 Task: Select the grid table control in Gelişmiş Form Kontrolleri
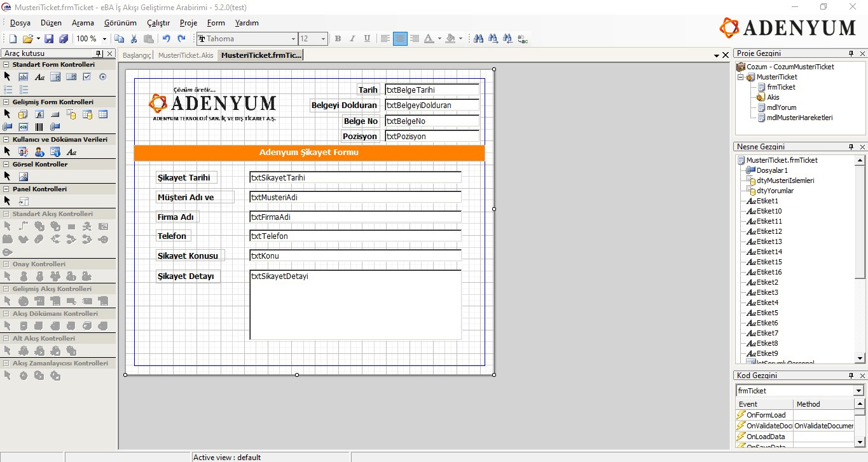click(x=103, y=114)
